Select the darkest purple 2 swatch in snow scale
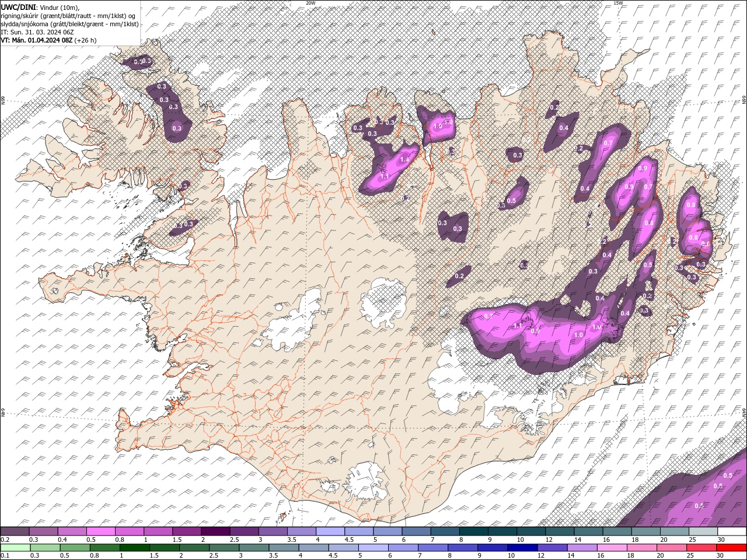Image resolution: width=747 pixels, height=560 pixels. [215, 531]
